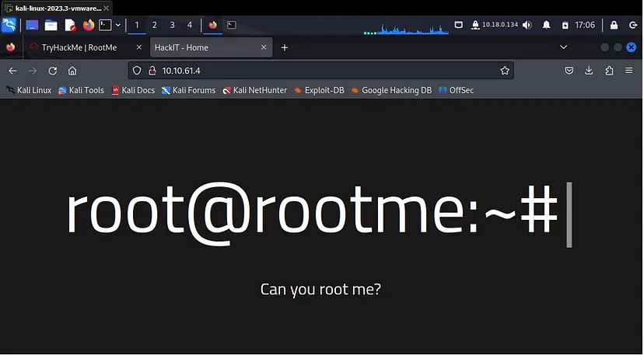
Task: Expand the List all tabs chevron
Action: [563, 47]
